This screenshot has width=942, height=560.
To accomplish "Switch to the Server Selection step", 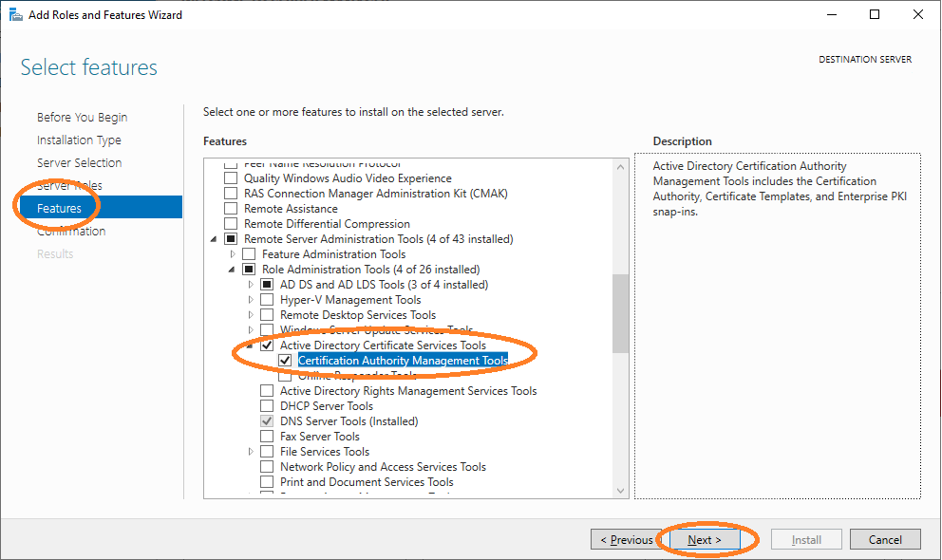I will tap(79, 163).
